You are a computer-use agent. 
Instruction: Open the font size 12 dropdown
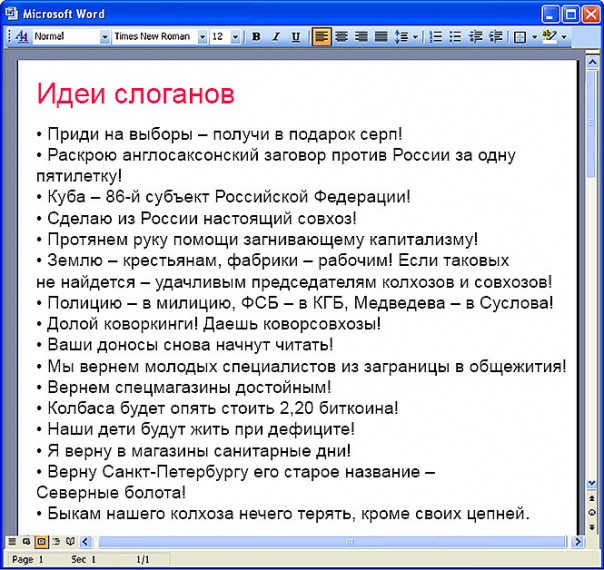[x=236, y=37]
